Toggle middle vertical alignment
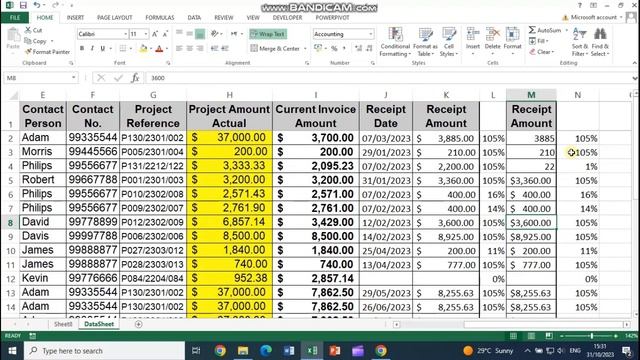640x360 pixels. [x=189, y=34]
